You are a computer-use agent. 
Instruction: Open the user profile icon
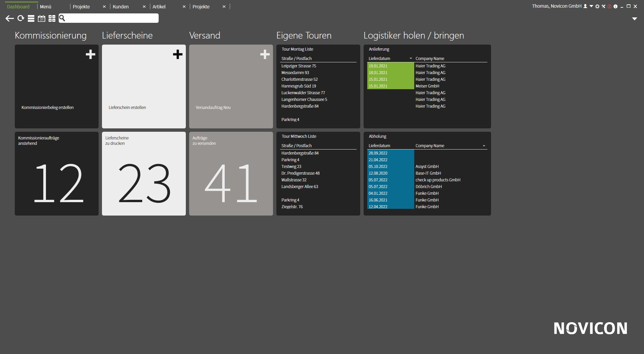[585, 6]
